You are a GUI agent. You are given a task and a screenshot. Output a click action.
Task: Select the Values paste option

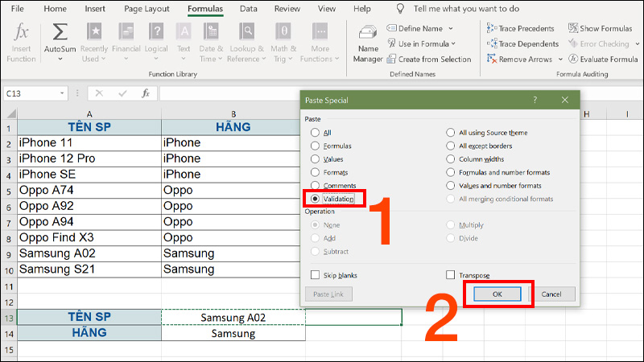(315, 158)
